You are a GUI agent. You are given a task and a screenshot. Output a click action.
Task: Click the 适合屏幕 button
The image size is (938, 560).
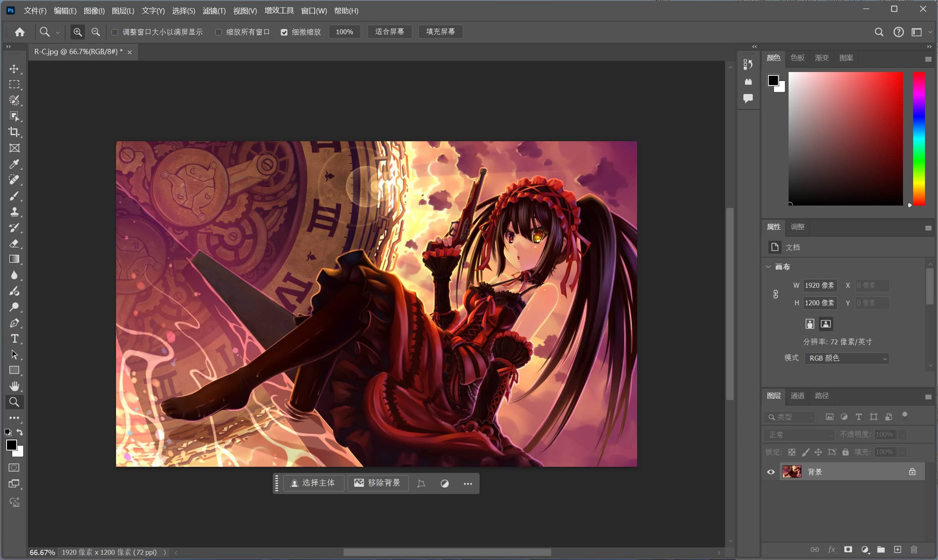tap(389, 32)
